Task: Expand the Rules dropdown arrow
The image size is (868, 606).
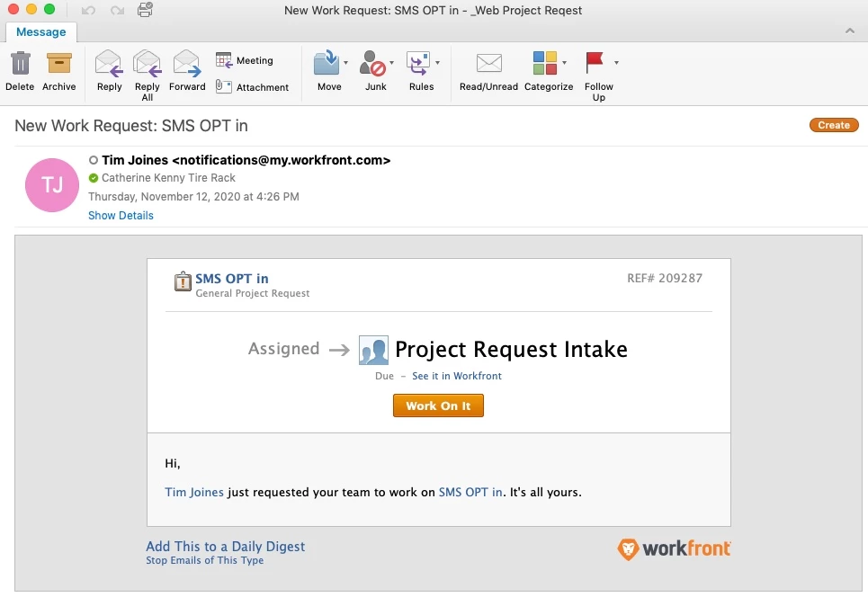Action: 438,63
